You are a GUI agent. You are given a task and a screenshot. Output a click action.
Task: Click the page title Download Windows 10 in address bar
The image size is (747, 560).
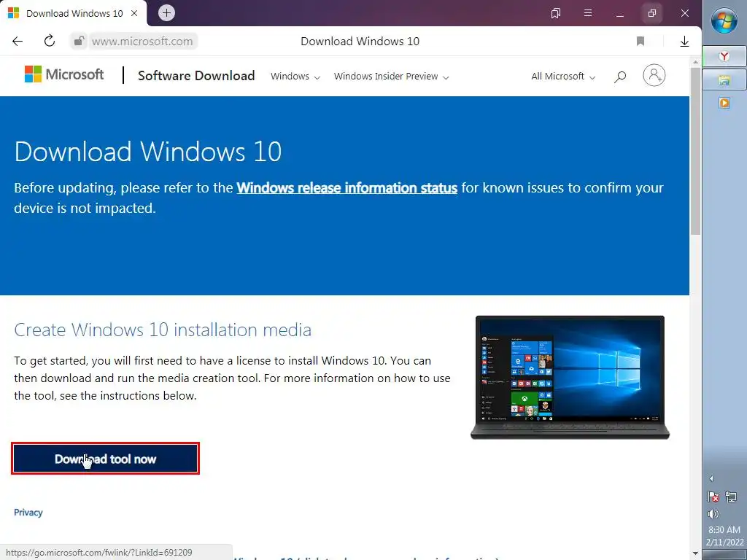(360, 42)
